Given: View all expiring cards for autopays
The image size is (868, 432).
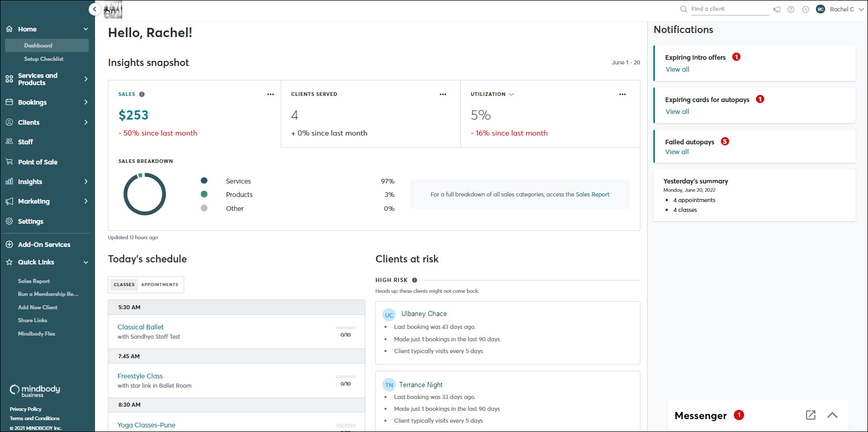Looking at the screenshot, I should tap(678, 112).
